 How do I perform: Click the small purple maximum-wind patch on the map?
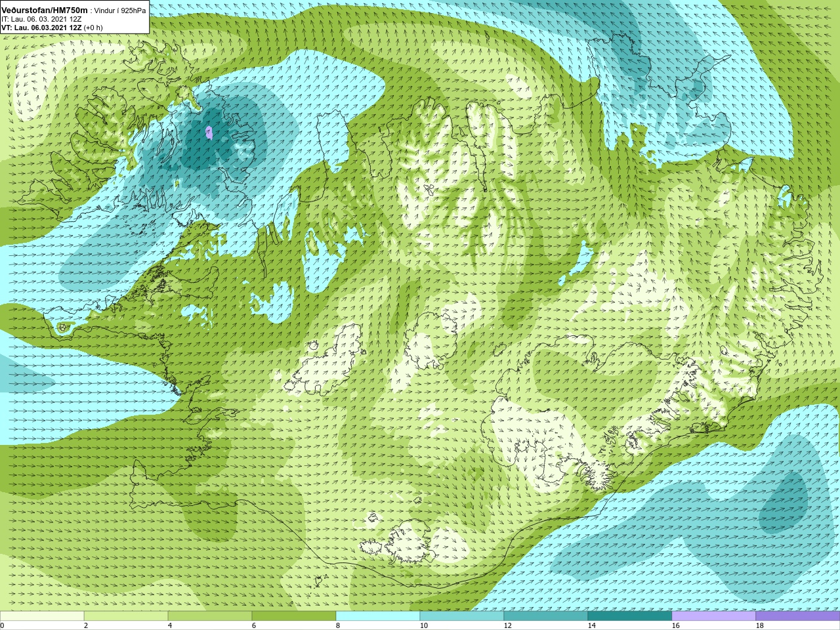pyautogui.click(x=209, y=133)
